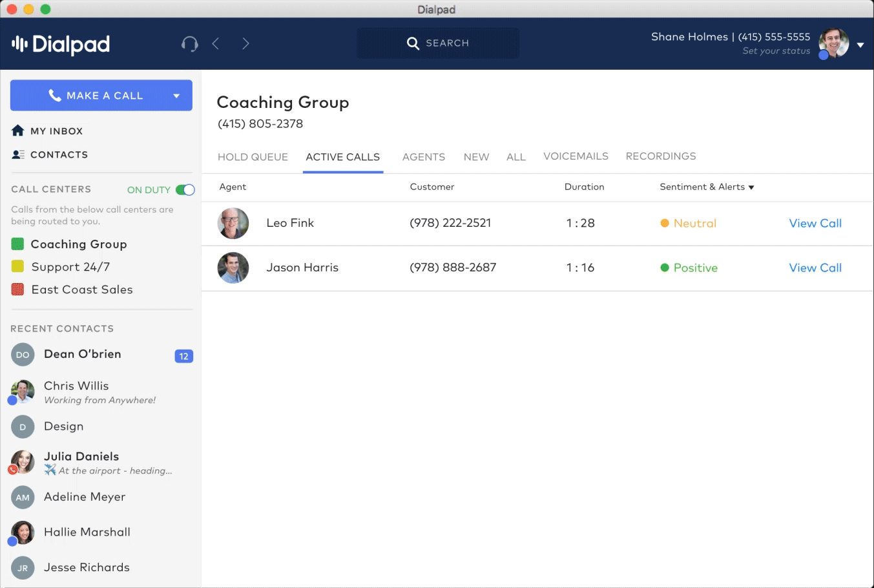The width and height of the screenshot is (874, 588).
Task: Open the Make a Call dropdown arrow
Action: pos(176,96)
